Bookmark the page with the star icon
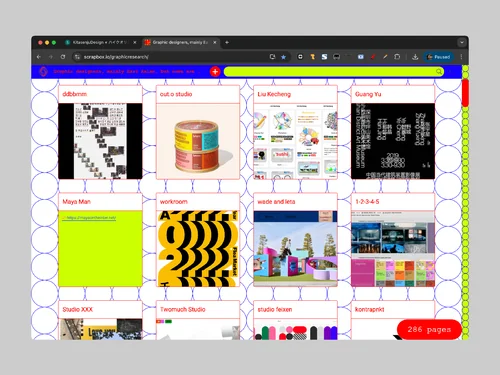The height and width of the screenshot is (375, 500). pyautogui.click(x=283, y=57)
